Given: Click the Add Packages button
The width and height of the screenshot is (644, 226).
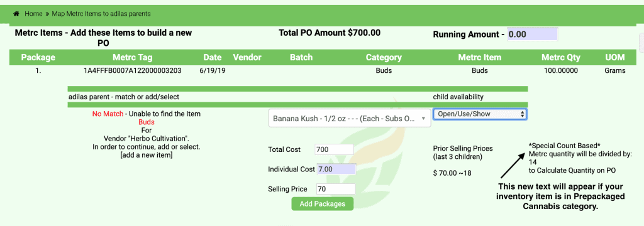Looking at the screenshot, I should point(323,203).
